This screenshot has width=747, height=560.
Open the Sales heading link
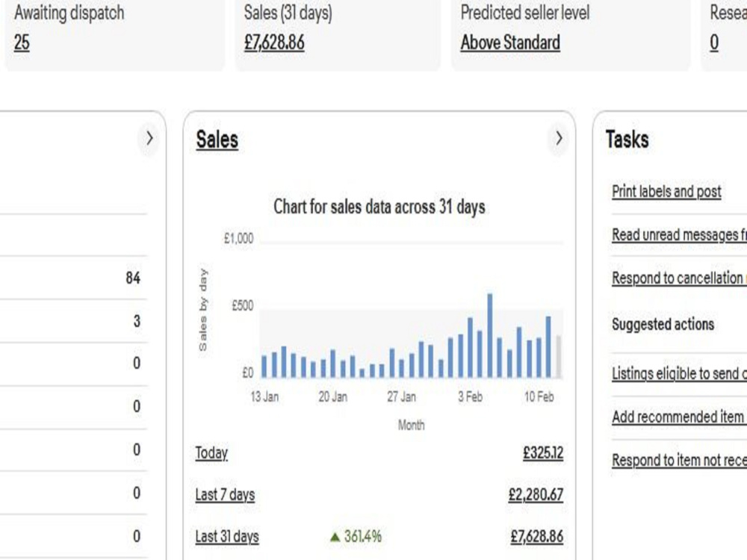click(x=217, y=140)
